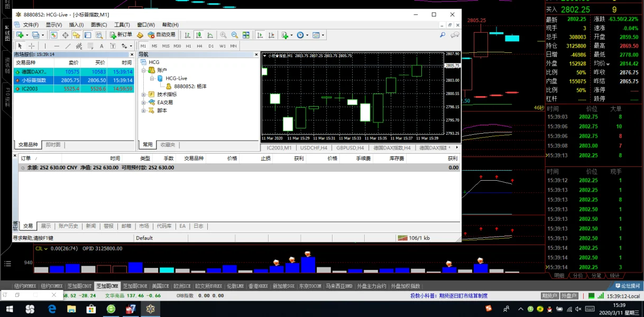Image resolution: width=644 pixels, height=317 pixels.
Task: Toggle 自动交易 (AutoTrading) in the toolbar
Action: pos(162,35)
